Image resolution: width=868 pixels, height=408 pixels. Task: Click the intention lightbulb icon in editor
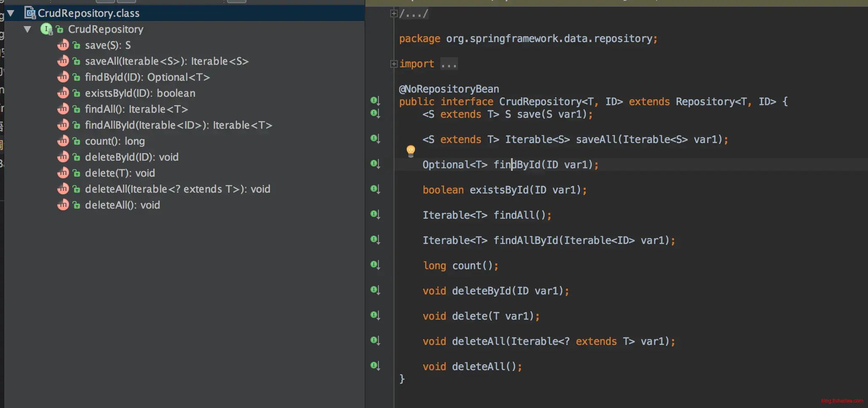point(410,151)
